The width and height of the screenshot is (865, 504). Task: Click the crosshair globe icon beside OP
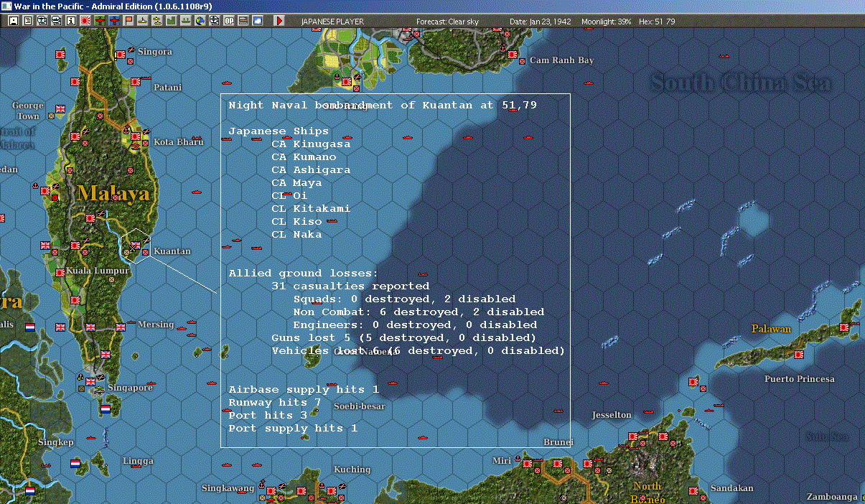pos(215,21)
